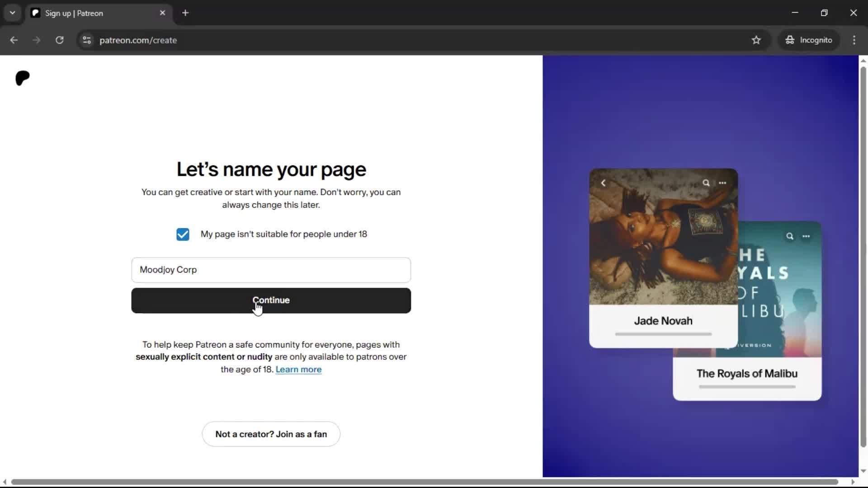Click the Patreon logo icon
Image resolution: width=868 pixels, height=488 pixels.
pos(23,78)
